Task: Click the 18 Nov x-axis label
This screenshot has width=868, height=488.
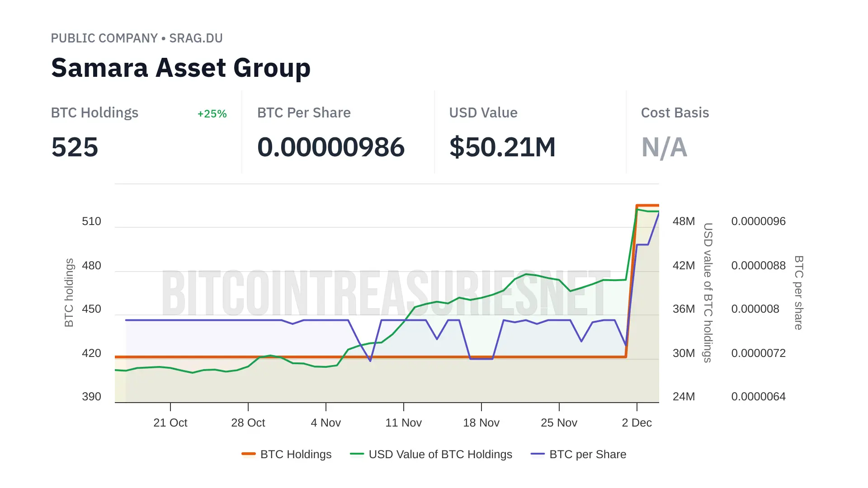Action: tap(481, 422)
